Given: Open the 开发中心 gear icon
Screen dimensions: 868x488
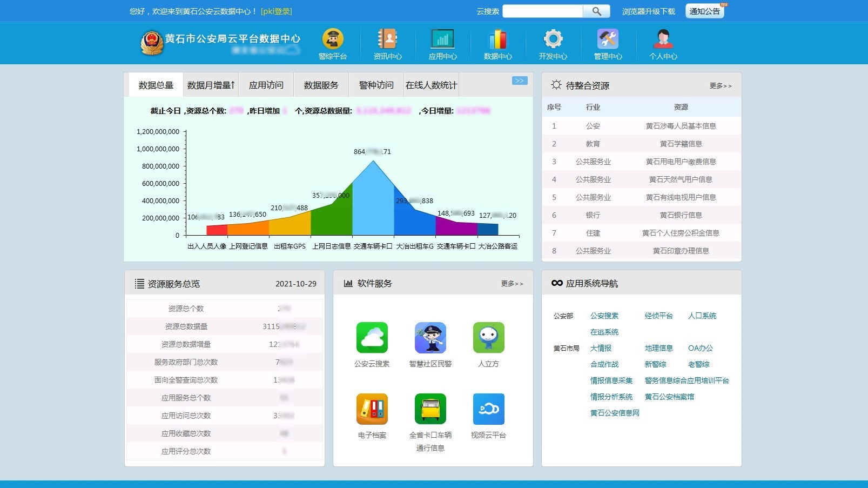Looking at the screenshot, I should (x=553, y=40).
